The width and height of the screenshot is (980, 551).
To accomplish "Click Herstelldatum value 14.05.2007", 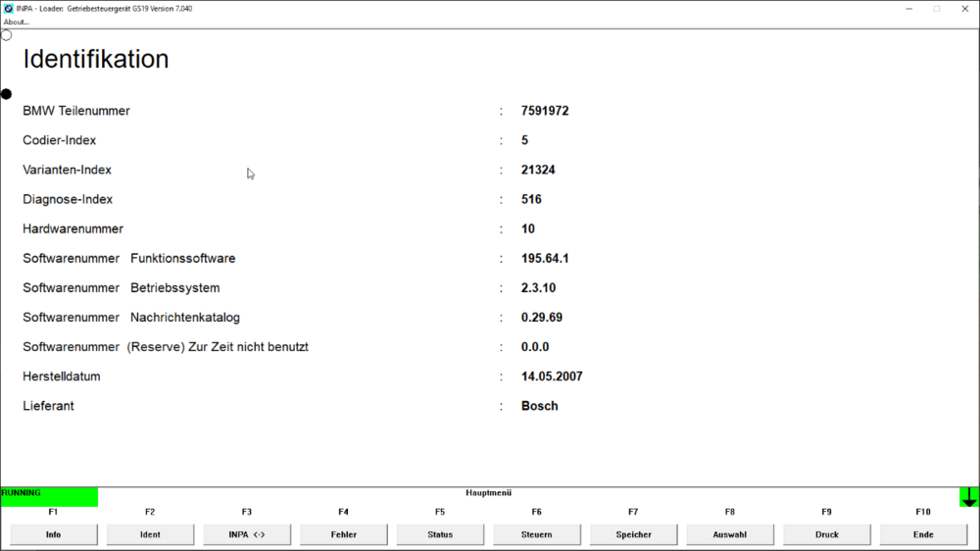I will (552, 376).
